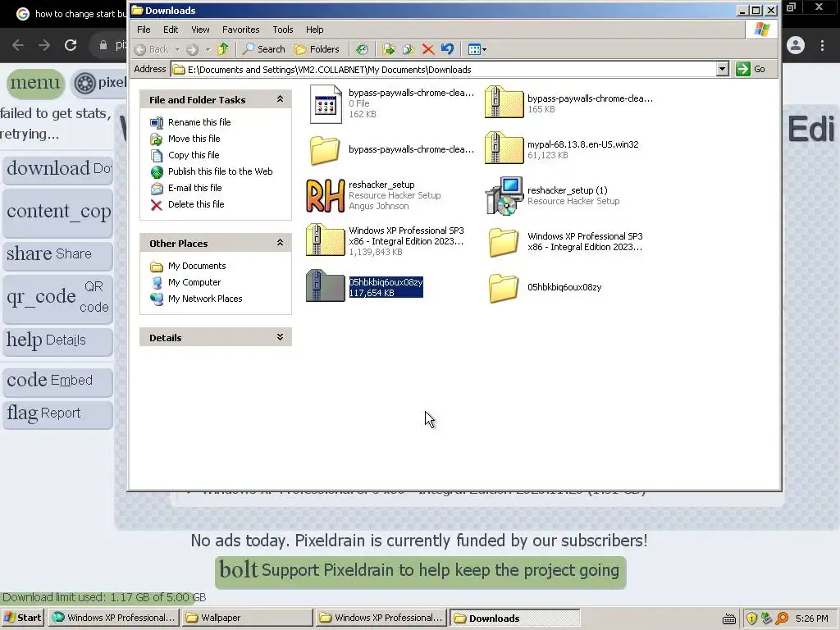
Task: Open the File menu
Action: pos(144,30)
